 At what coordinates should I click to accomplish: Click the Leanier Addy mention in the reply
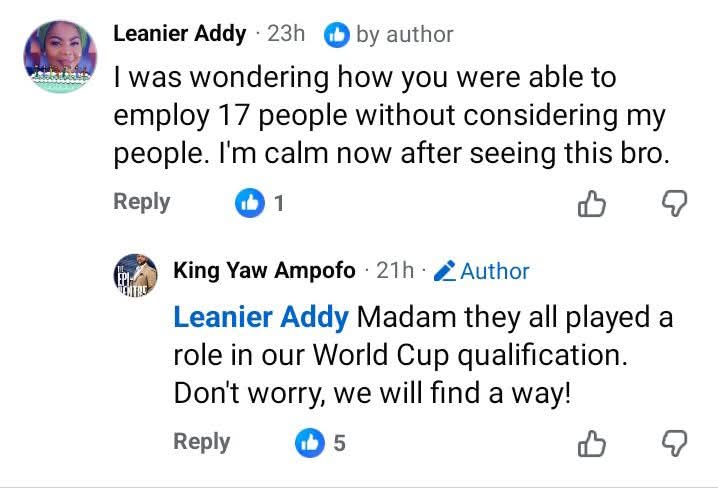pos(261,319)
